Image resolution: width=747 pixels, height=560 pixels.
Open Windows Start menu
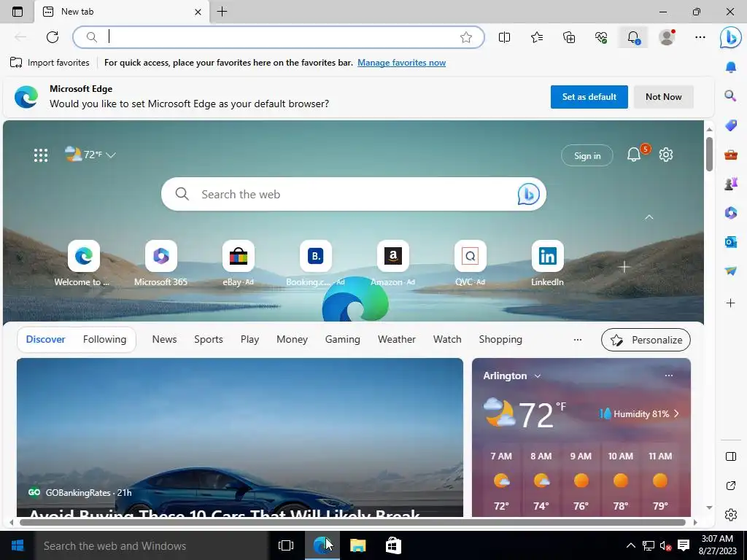(18, 545)
